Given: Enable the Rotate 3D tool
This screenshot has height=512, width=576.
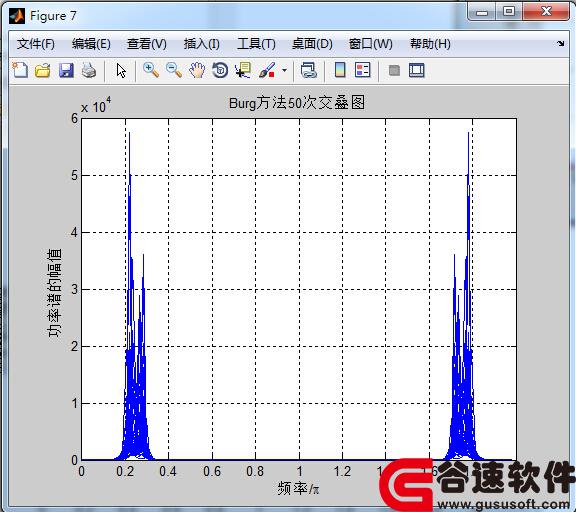Looking at the screenshot, I should 220,70.
